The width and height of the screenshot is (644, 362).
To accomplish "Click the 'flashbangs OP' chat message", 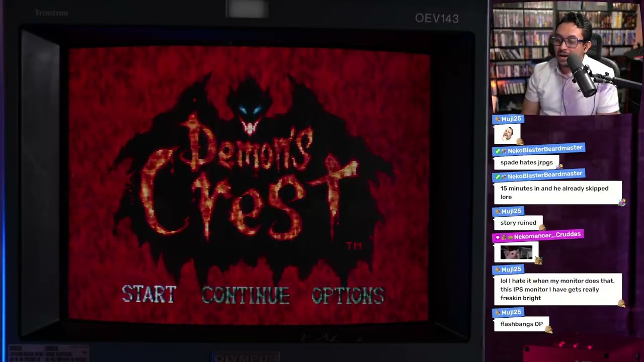I will click(522, 324).
